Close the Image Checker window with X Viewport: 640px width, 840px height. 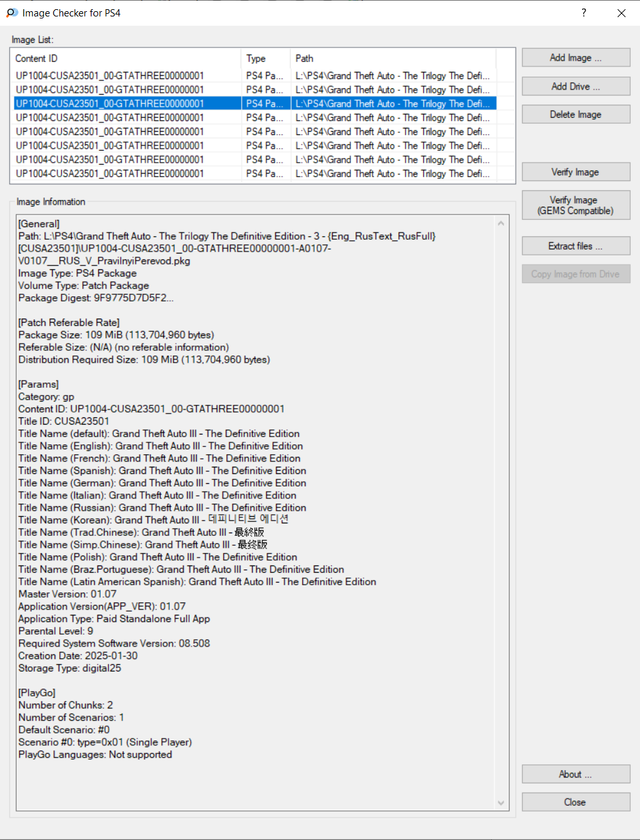pos(621,13)
